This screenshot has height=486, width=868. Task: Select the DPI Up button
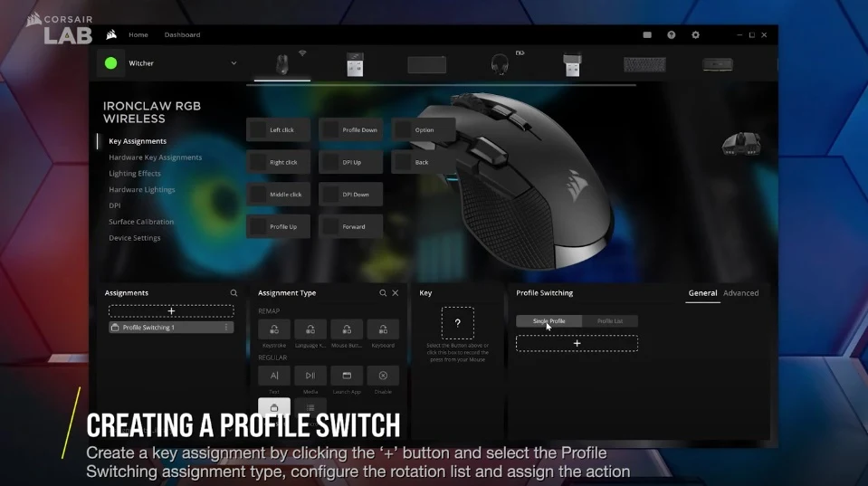tap(350, 162)
